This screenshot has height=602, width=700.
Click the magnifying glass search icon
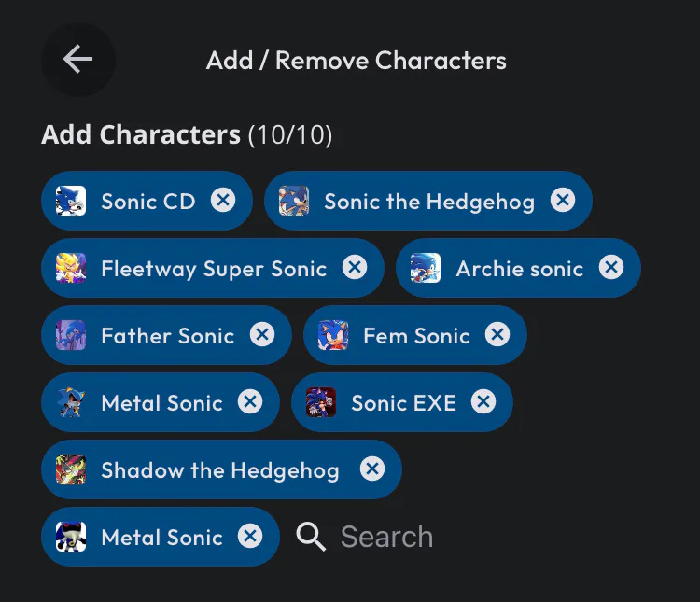(x=311, y=537)
